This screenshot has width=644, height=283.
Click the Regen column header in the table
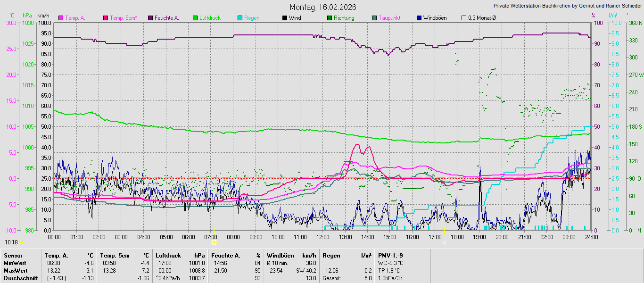331,256
